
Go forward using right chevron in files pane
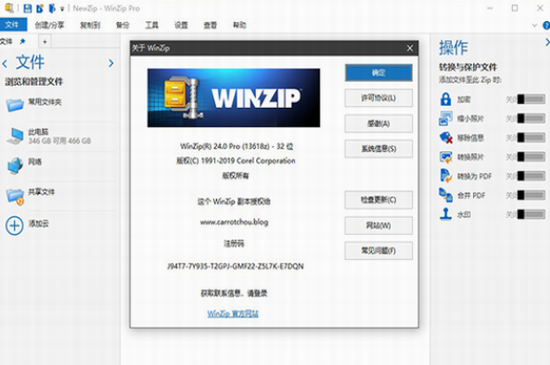tap(111, 63)
